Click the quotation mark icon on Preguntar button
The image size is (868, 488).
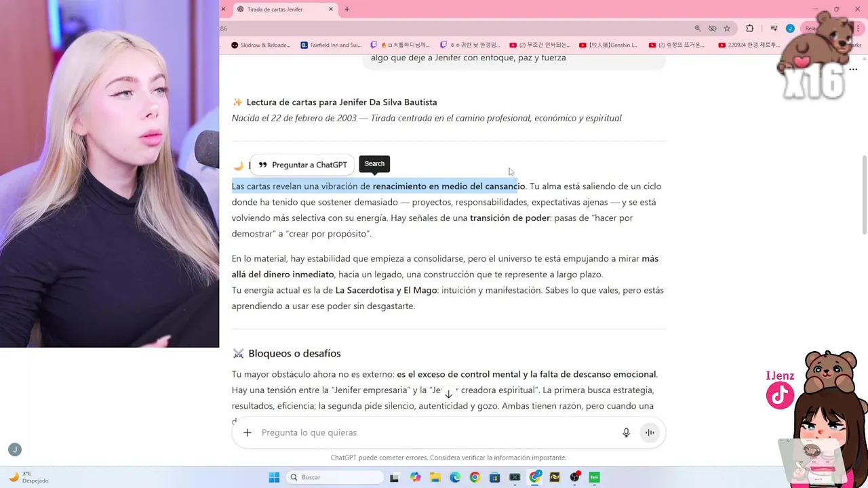pos(262,165)
